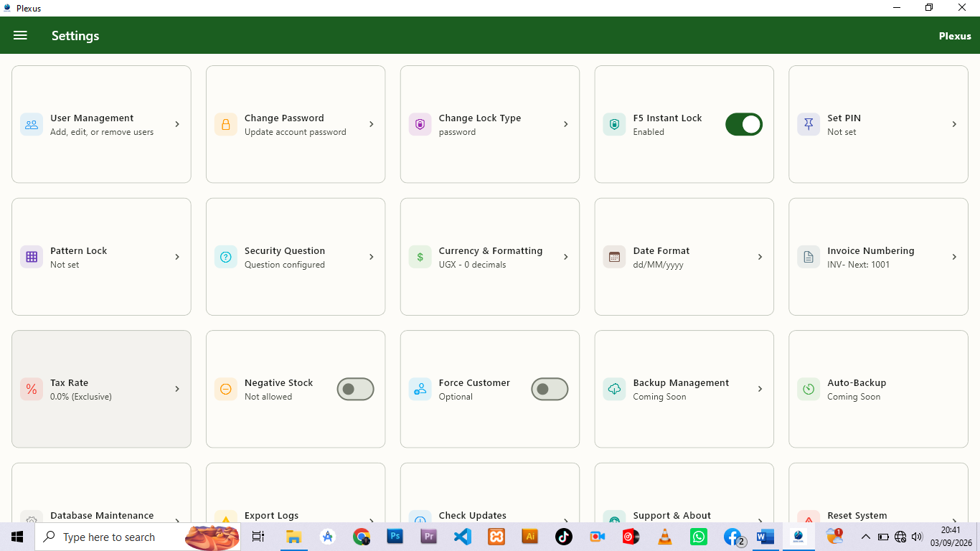Open User Management via its chevron arrow

(x=177, y=124)
